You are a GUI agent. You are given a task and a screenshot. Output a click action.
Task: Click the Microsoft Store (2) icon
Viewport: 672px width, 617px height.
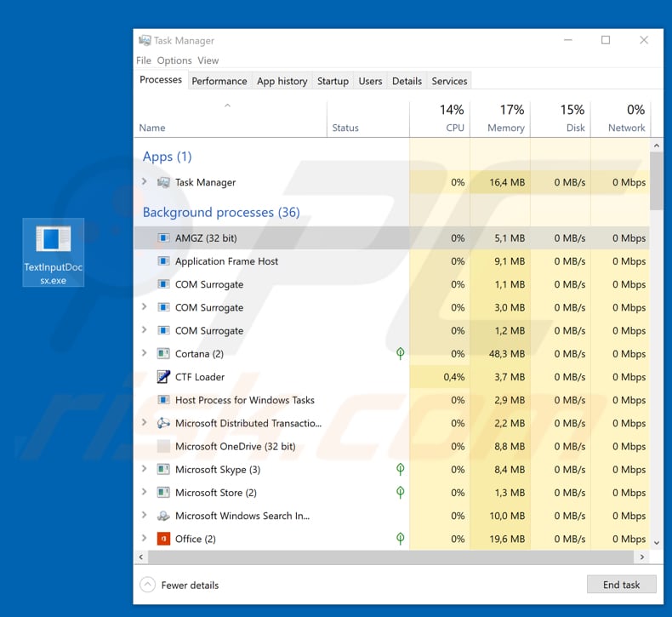(163, 493)
